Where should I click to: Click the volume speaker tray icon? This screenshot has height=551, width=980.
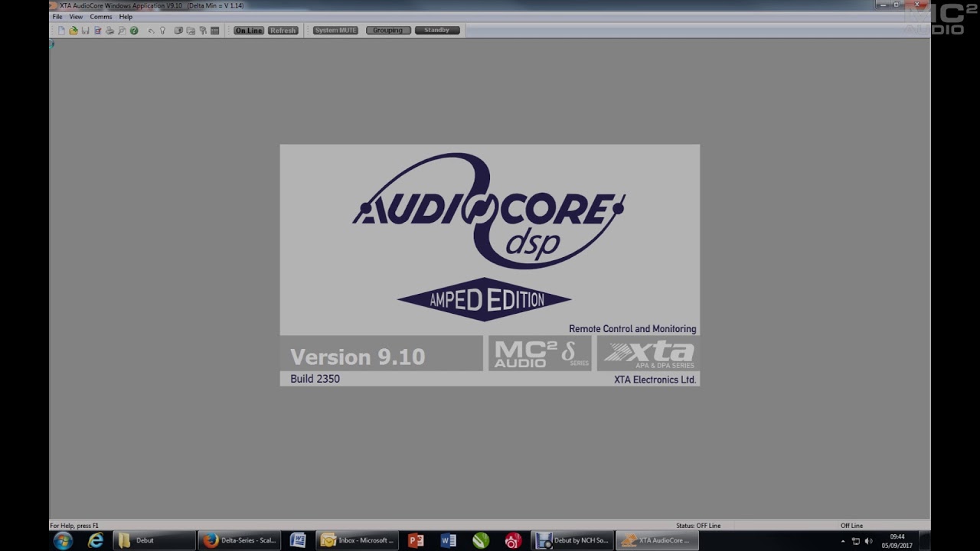click(868, 541)
